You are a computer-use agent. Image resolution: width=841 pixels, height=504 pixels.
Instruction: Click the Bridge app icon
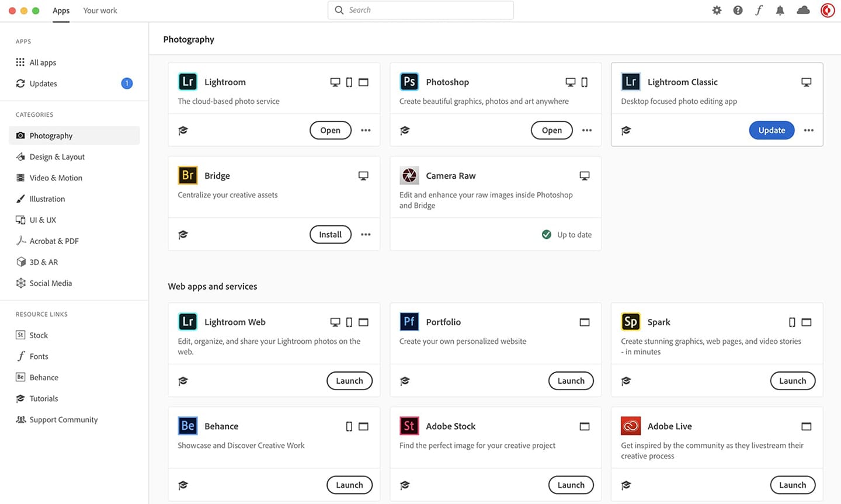(x=187, y=175)
